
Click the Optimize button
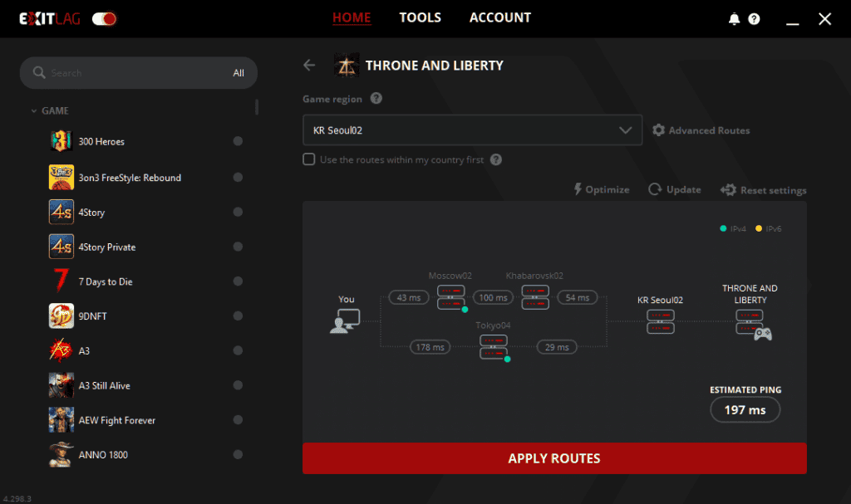pyautogui.click(x=602, y=189)
